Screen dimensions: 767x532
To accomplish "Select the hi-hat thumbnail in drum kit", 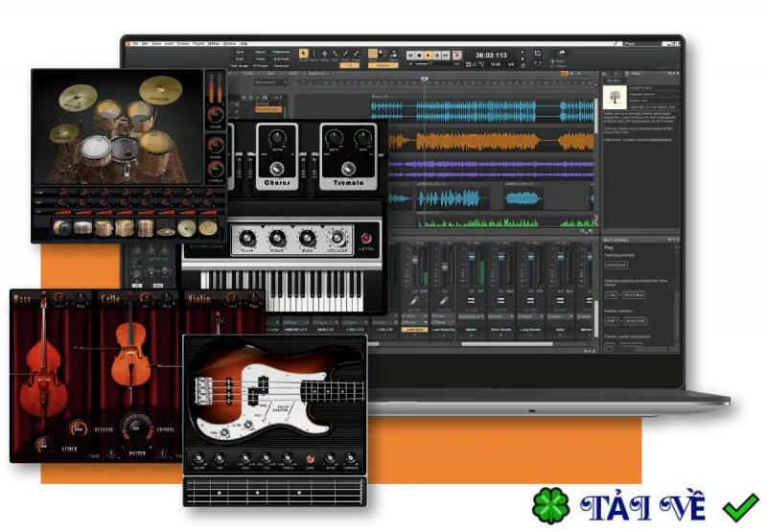I will coord(166,228).
